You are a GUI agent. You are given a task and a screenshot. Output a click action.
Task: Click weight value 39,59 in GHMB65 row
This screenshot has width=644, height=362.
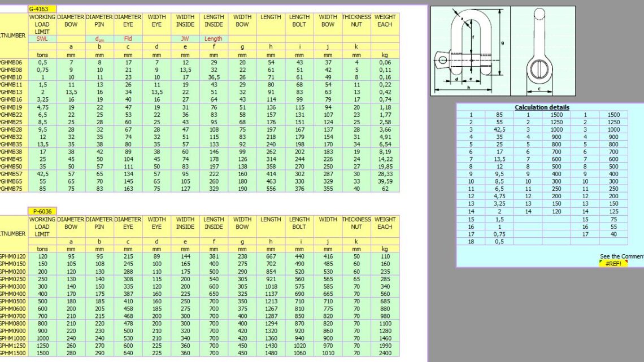(385, 181)
